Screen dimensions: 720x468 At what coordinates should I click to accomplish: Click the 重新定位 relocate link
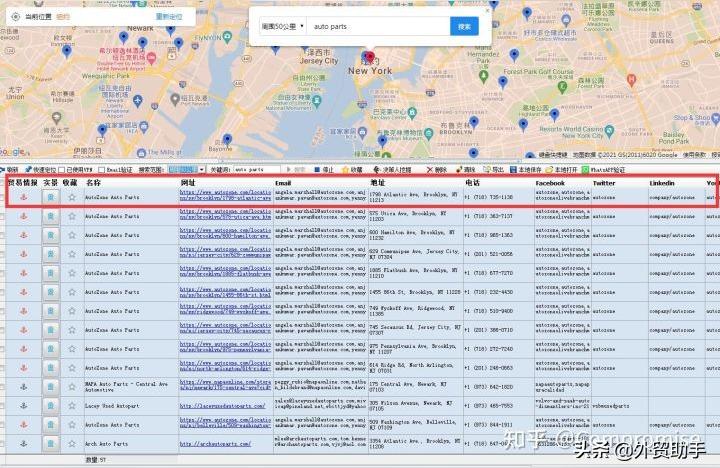click(x=168, y=16)
